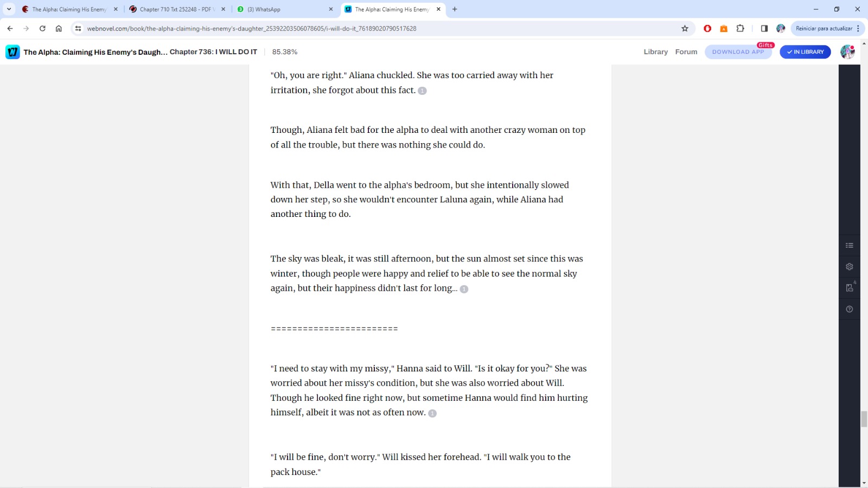Open the user profile avatar
The height and width of the screenshot is (488, 868).
(847, 52)
